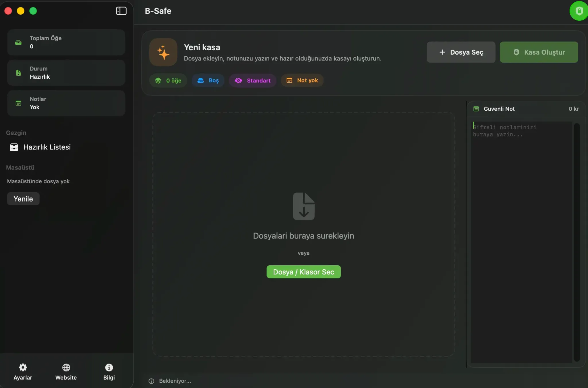588x388 pixels.
Task: Click the file download drop icon
Action: click(303, 206)
